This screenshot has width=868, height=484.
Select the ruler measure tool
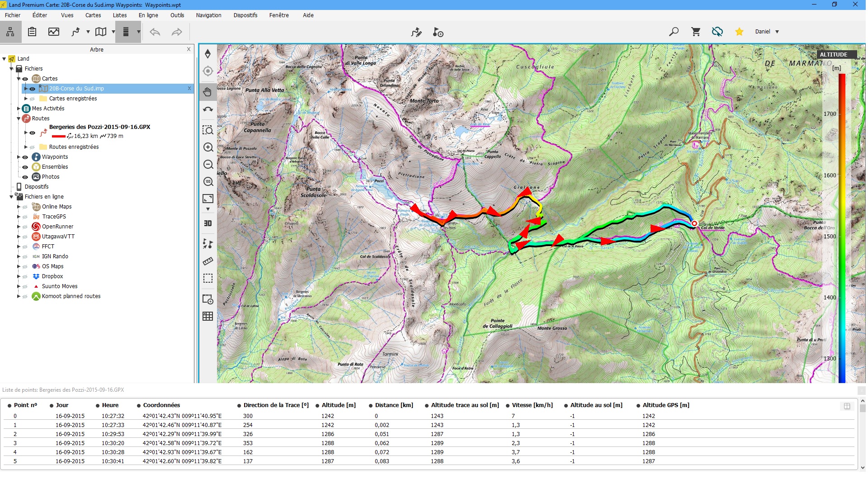point(208,261)
